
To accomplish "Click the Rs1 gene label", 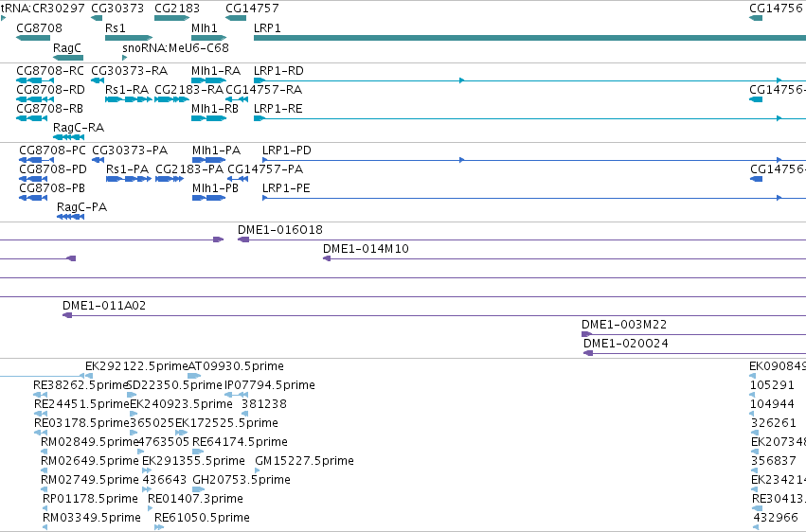I will pyautogui.click(x=116, y=28).
